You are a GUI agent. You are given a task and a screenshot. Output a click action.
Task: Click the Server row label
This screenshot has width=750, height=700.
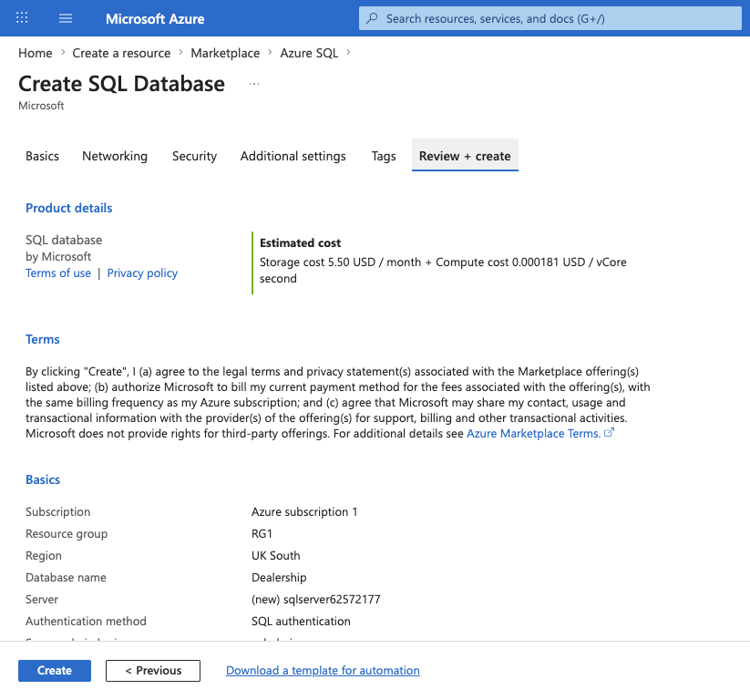42,600
